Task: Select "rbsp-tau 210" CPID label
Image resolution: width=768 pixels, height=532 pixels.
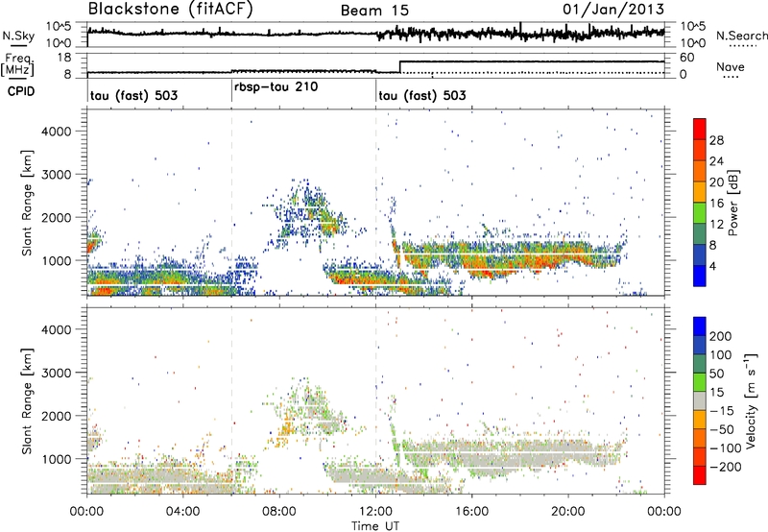Action: [x=276, y=86]
